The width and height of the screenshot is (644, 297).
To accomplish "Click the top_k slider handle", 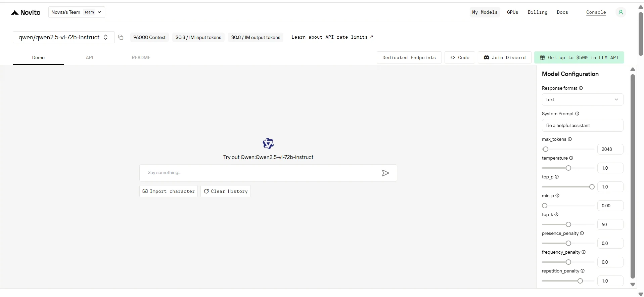I will 568,224.
